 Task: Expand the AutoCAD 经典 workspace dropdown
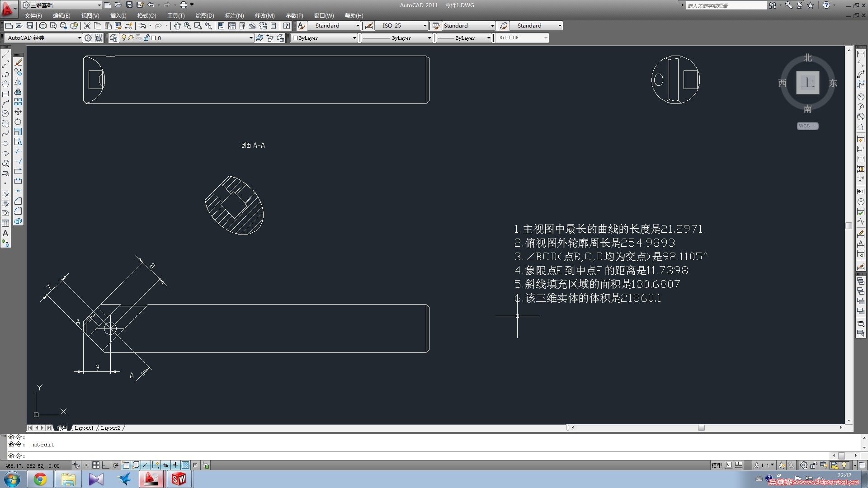[x=80, y=38]
